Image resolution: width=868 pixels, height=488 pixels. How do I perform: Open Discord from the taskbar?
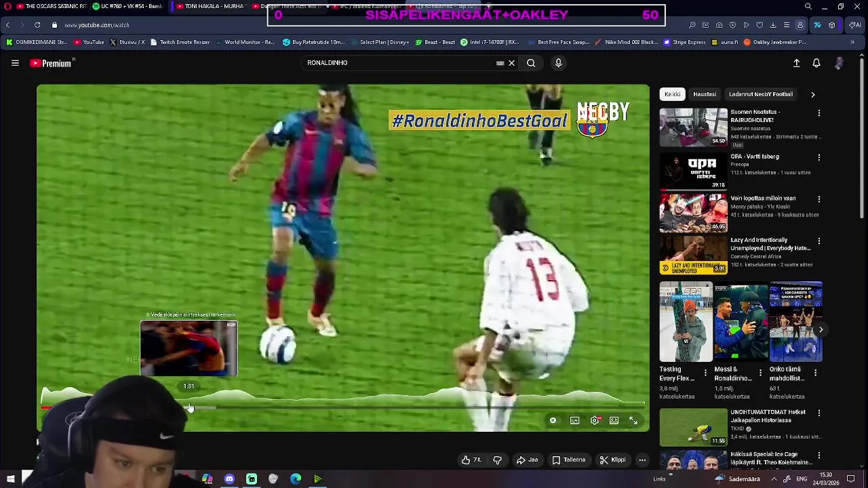pos(229,479)
